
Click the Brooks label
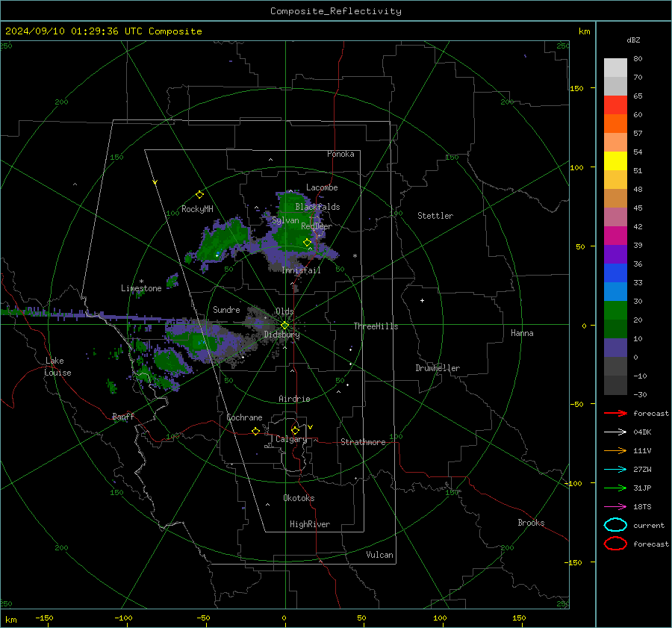pyautogui.click(x=531, y=523)
